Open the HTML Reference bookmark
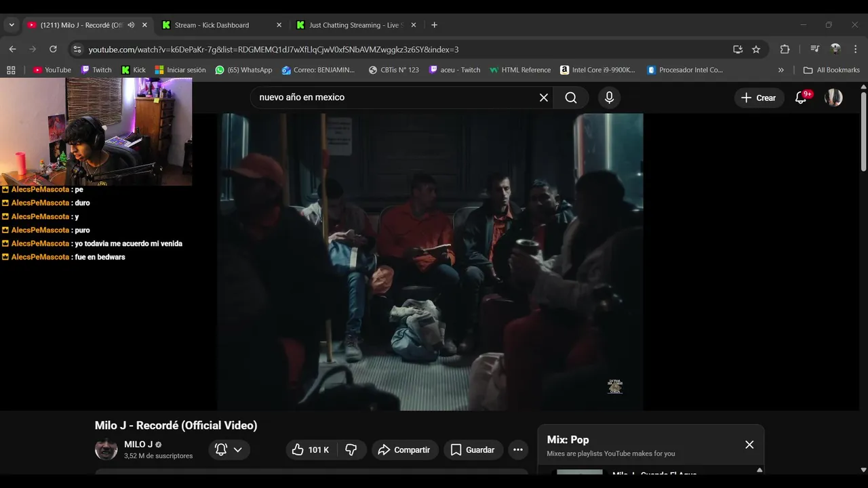868x488 pixels. [x=520, y=70]
